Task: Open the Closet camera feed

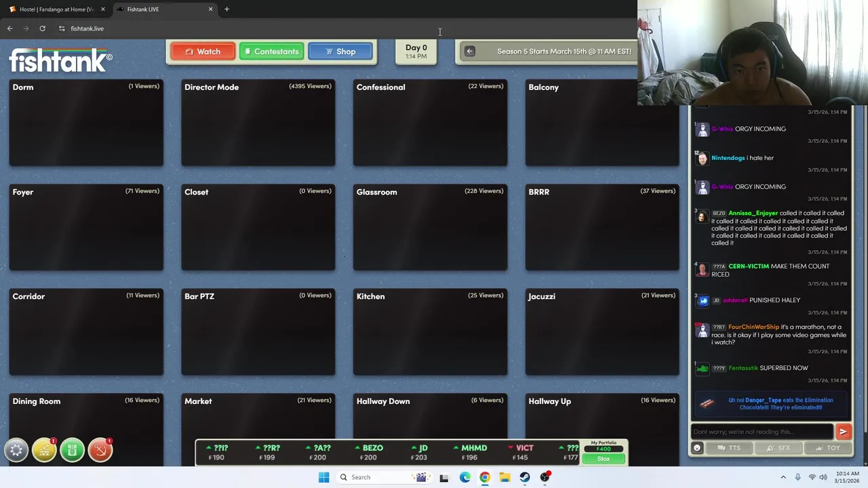Action: (x=258, y=227)
